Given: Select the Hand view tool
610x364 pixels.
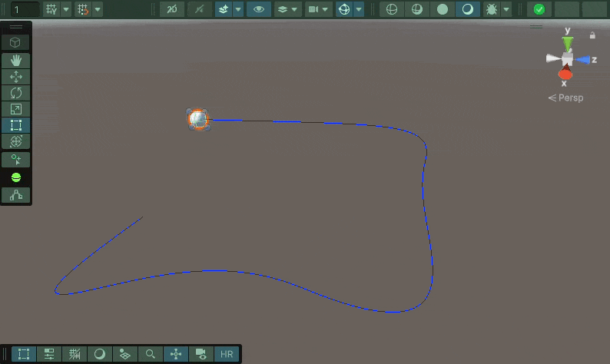Looking at the screenshot, I should 15,60.
